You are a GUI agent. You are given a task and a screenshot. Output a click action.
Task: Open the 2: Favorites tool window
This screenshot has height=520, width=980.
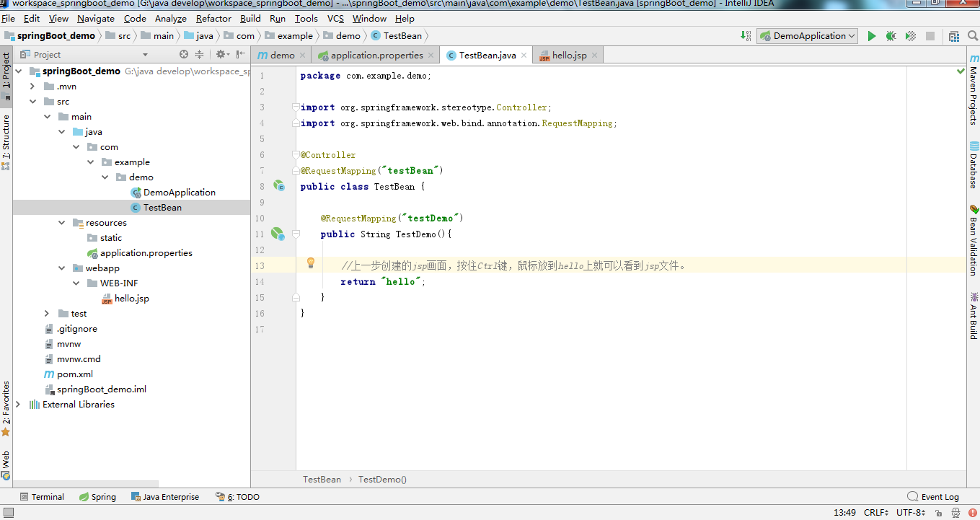point(6,409)
